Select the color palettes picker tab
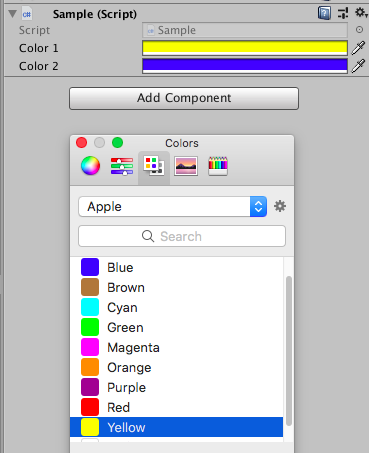369x453 pixels. (154, 166)
